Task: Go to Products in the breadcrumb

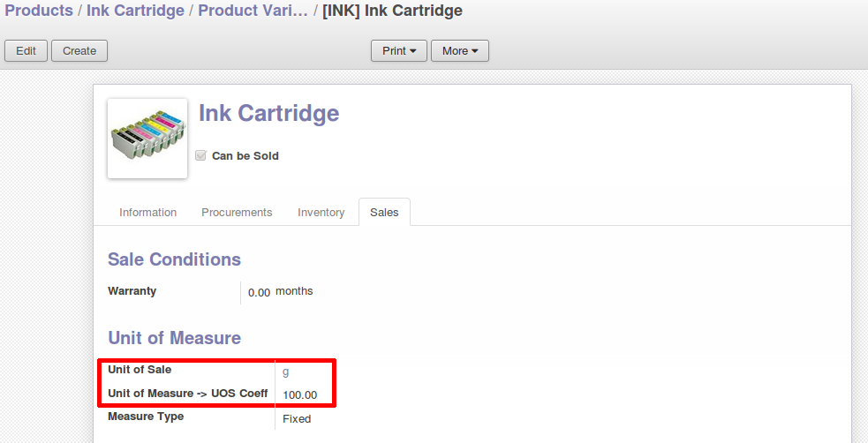Action: click(x=39, y=11)
